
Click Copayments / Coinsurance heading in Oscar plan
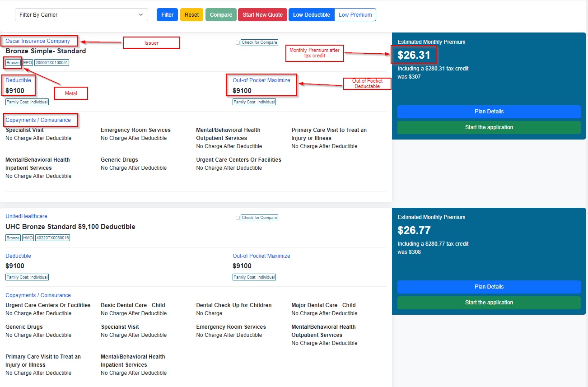[38, 120]
